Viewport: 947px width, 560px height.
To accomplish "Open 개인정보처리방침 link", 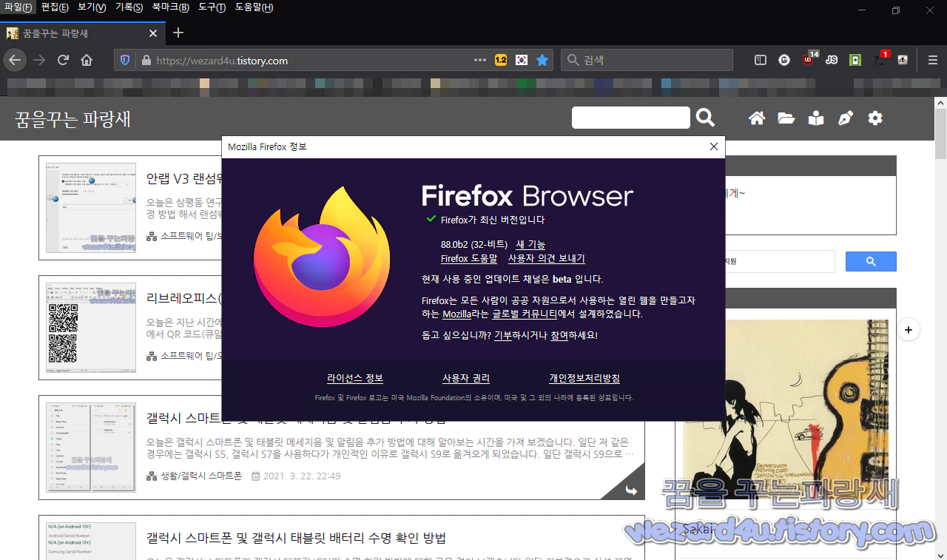I will point(584,379).
